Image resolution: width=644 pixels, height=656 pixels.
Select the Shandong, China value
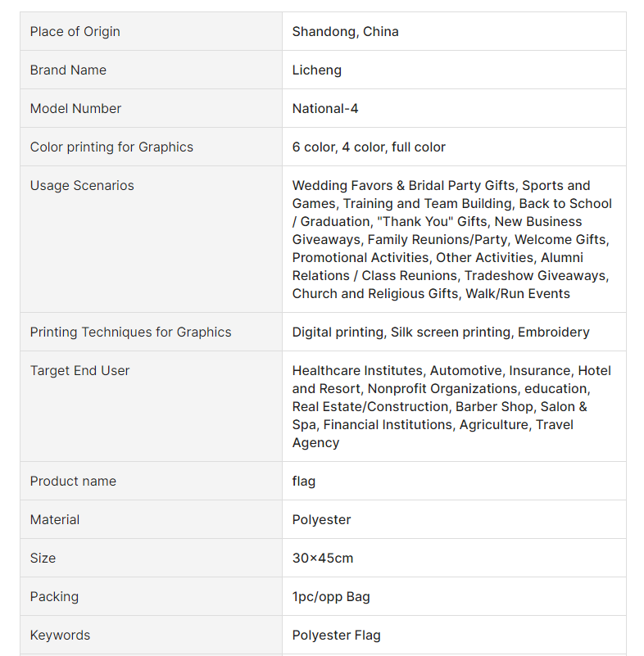345,32
